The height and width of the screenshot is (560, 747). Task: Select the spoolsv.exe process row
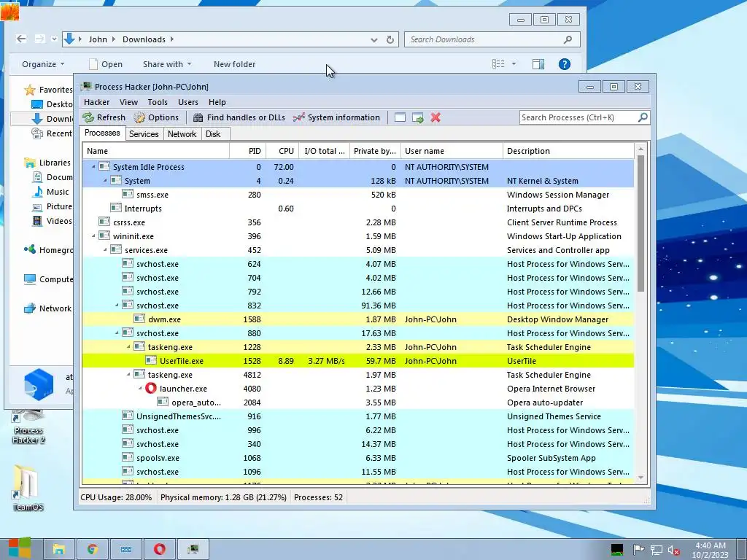point(358,458)
